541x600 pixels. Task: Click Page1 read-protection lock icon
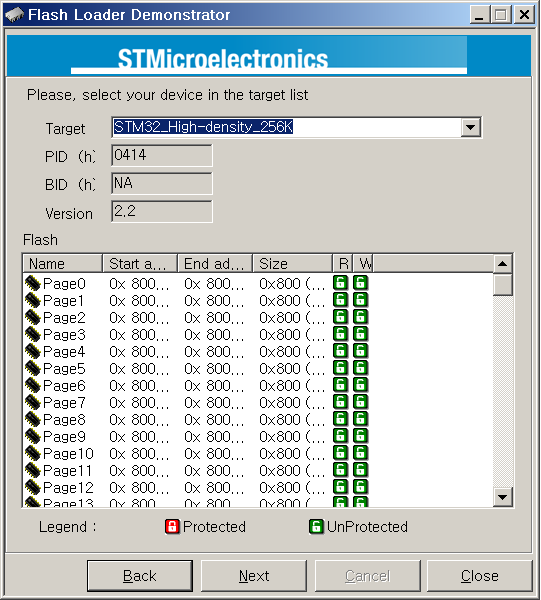click(x=341, y=300)
